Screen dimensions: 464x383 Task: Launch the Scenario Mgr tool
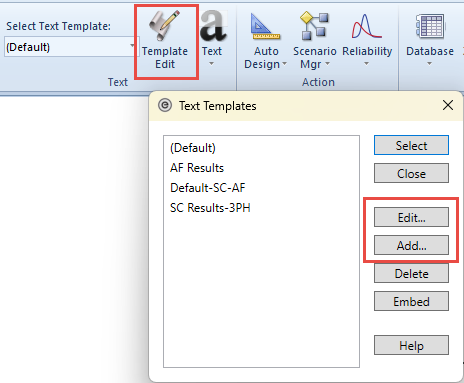[315, 40]
